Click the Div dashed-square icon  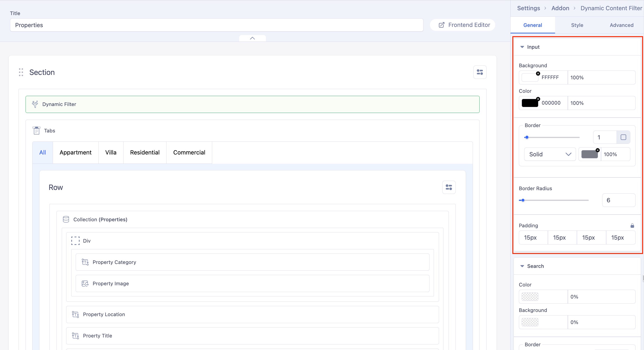tap(75, 241)
